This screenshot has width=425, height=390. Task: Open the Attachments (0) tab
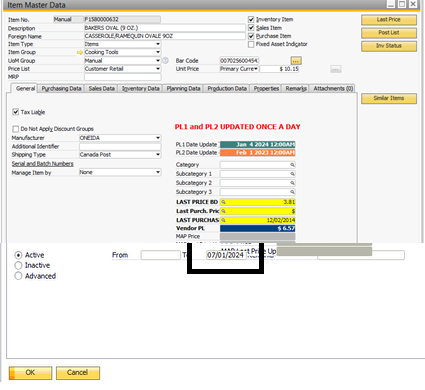pos(333,89)
